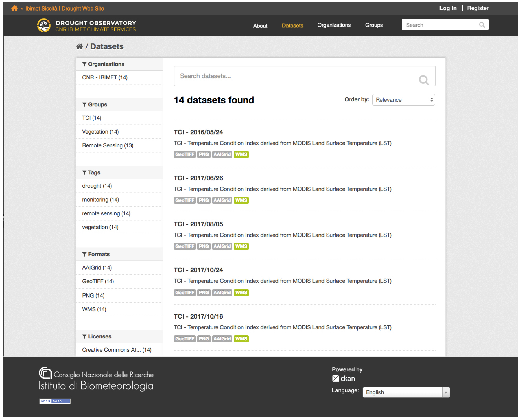The image size is (521, 420).
Task: Click the orange home icon in top bar
Action: (14, 8)
